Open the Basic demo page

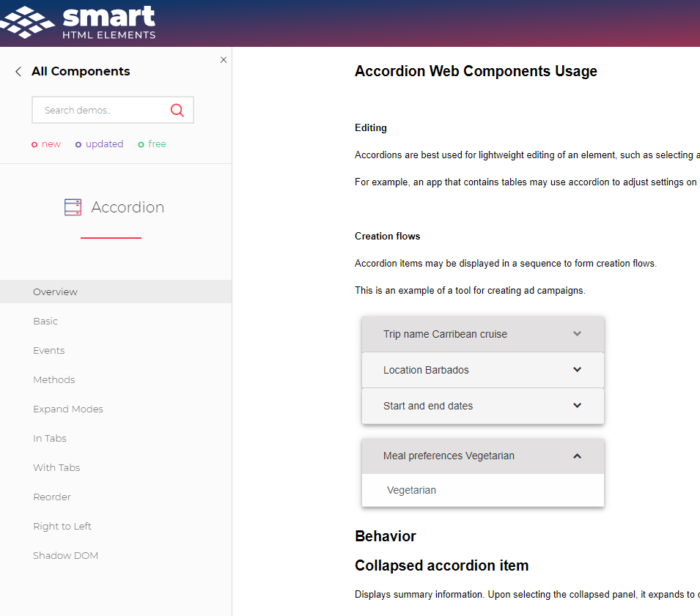click(x=45, y=321)
